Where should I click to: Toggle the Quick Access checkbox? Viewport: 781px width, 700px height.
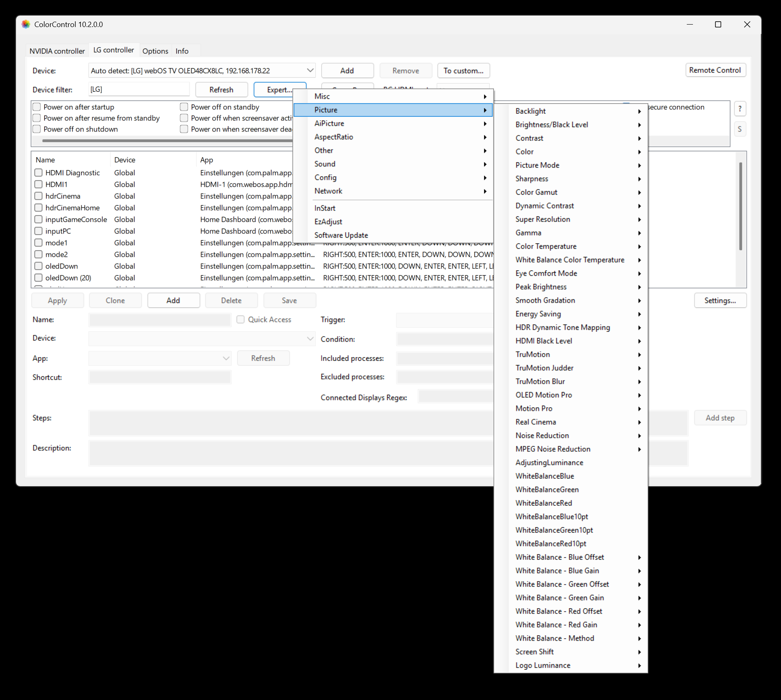[x=241, y=319]
